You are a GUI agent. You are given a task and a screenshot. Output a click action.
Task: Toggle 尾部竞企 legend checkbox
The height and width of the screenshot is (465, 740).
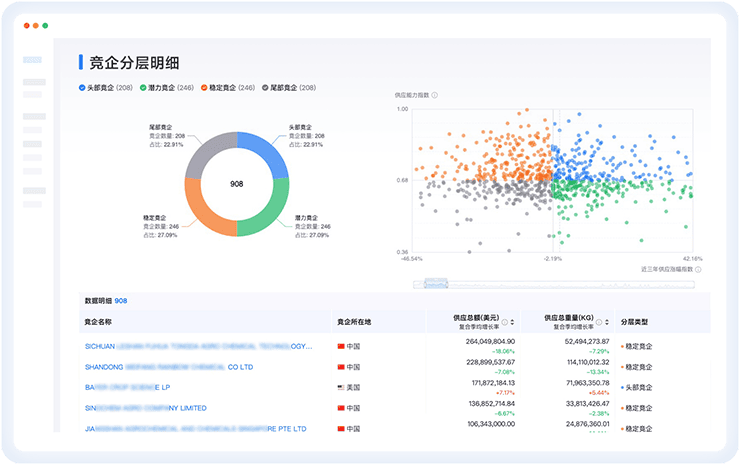click(x=265, y=88)
